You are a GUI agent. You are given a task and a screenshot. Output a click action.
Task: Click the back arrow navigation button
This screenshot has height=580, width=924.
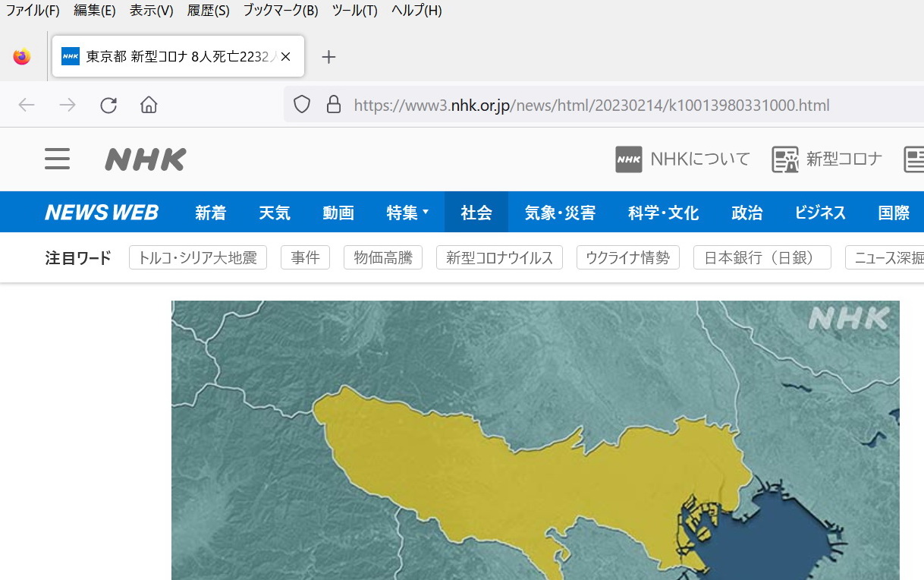27,105
